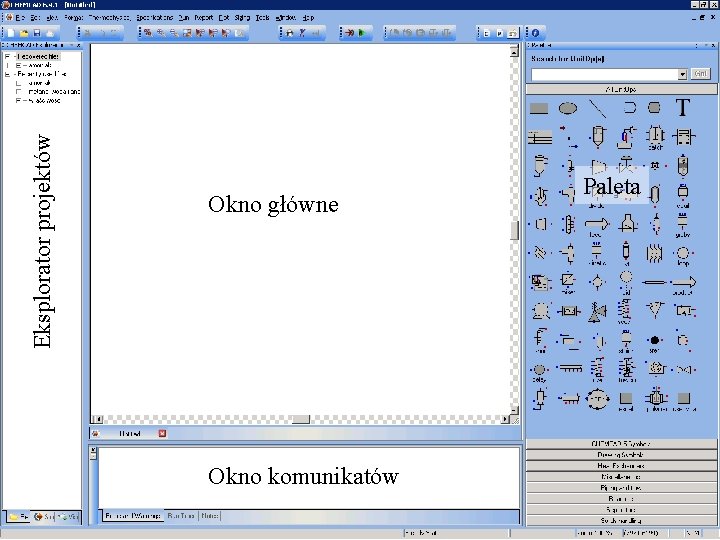Click the Open folder toolbar icon

(x=24, y=33)
